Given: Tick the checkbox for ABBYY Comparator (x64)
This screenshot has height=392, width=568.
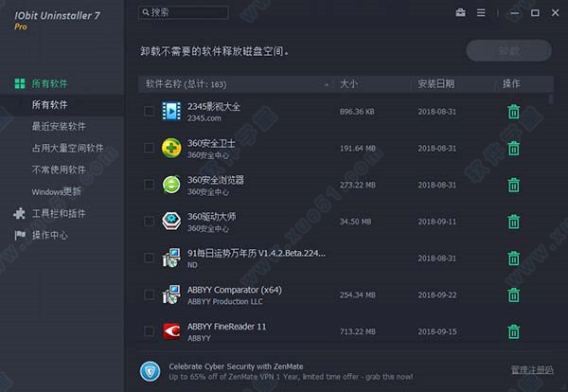Looking at the screenshot, I should [x=149, y=294].
